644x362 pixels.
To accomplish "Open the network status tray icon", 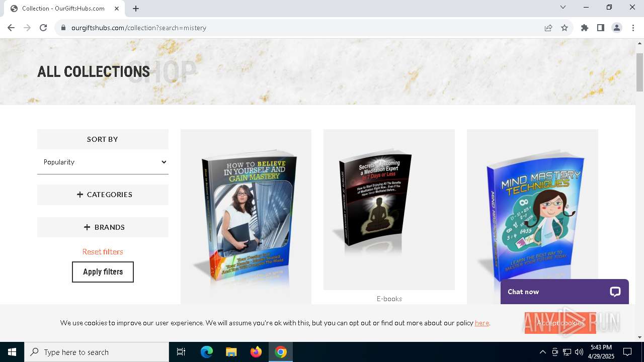I will pos(567,352).
